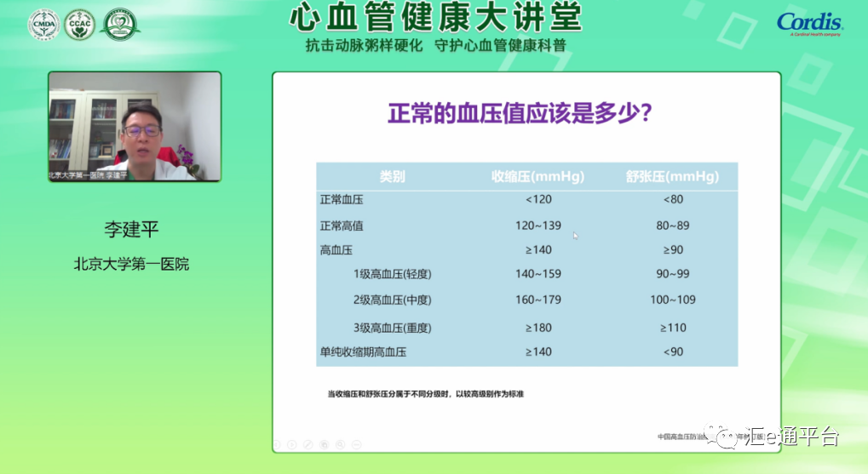Advance with the next slide arrow icon
The image size is (868, 474).
pos(292,445)
